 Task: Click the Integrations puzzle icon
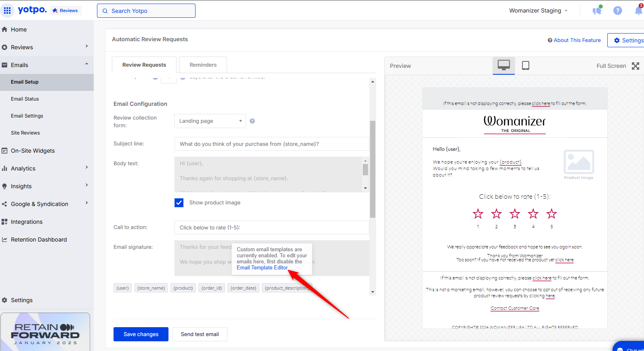(4, 222)
